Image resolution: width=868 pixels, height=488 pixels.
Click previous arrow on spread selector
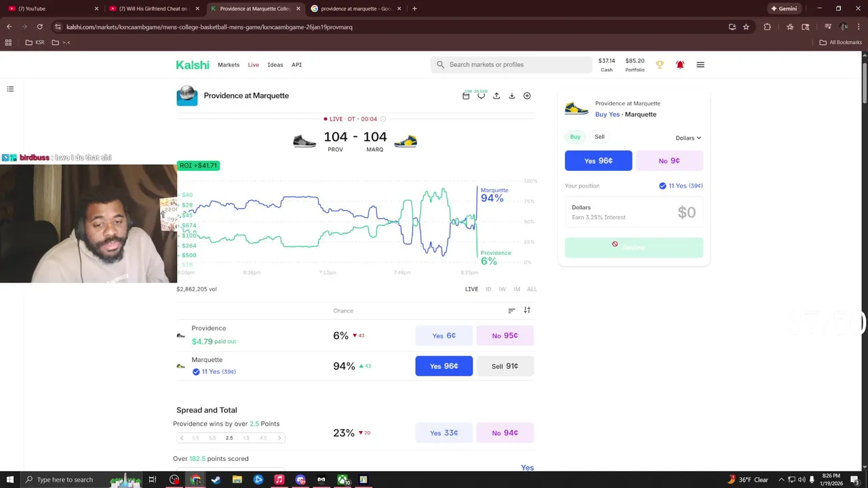[x=182, y=438]
